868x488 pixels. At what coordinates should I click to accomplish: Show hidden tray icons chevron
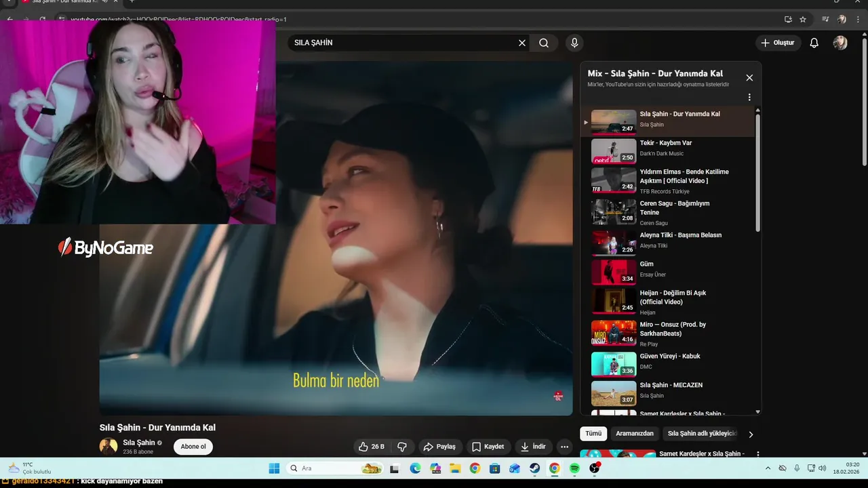(768, 468)
